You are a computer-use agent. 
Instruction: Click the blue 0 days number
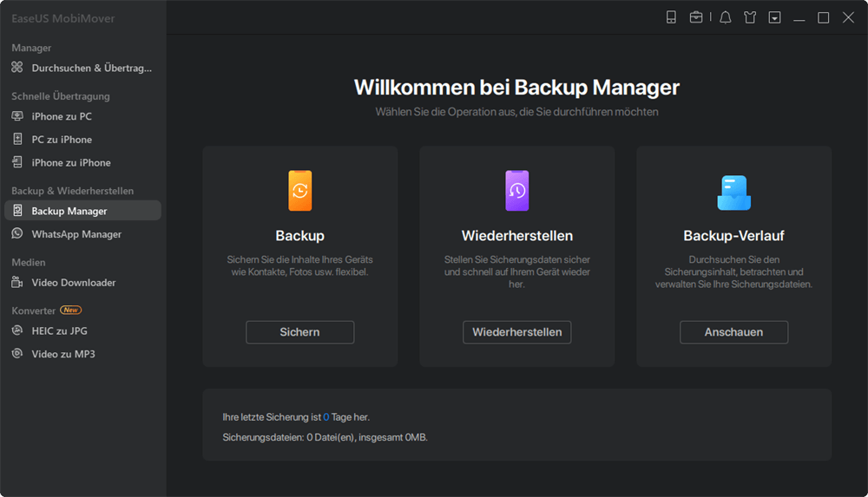point(326,417)
